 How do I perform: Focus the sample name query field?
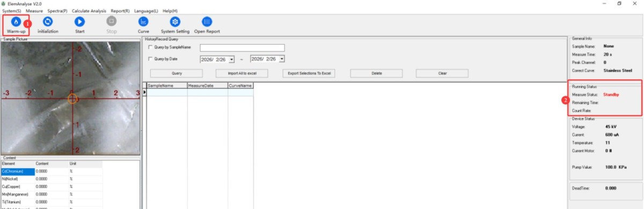(x=242, y=48)
